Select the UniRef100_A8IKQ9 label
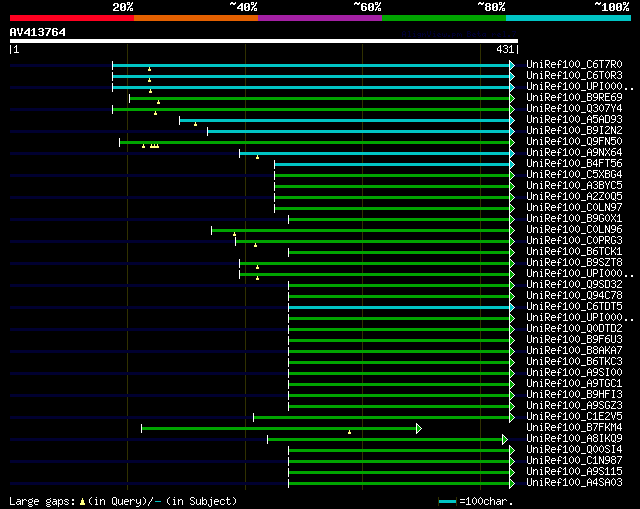640x509 pixels. click(x=574, y=439)
